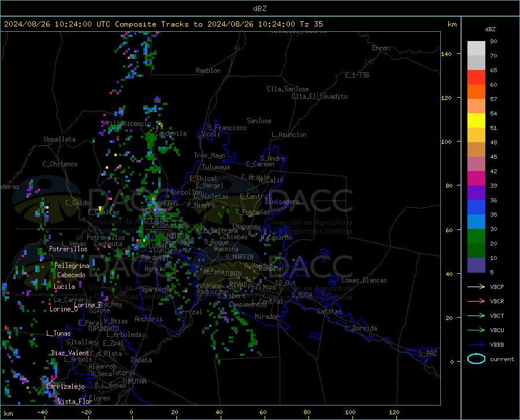
Task: Click the orange VBCR arrow legend icon
Action: 476,301
